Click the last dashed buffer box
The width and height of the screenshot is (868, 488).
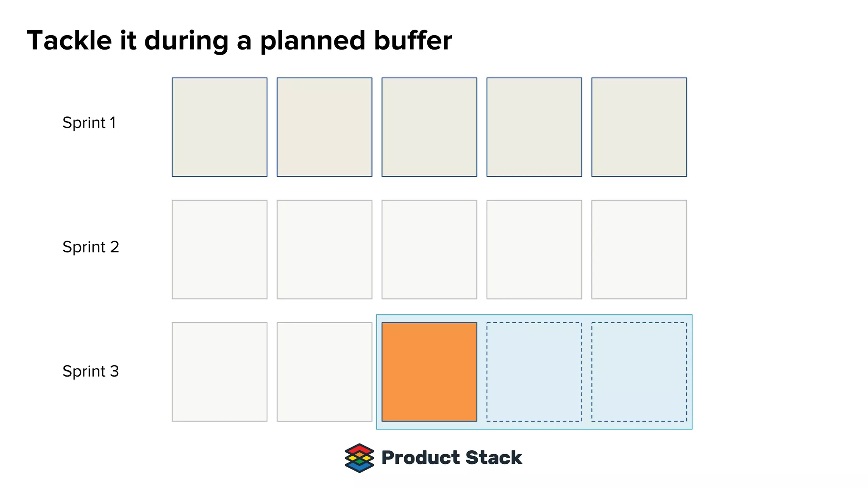639,372
